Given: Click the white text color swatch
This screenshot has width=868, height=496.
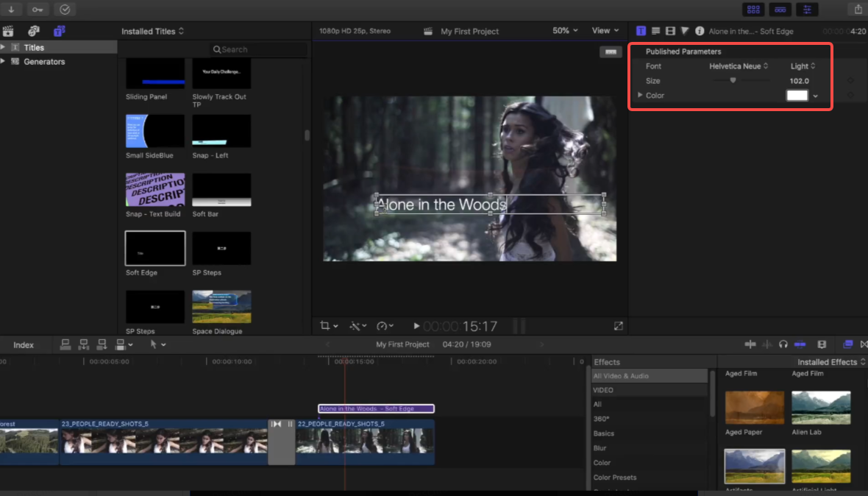Looking at the screenshot, I should pos(797,96).
